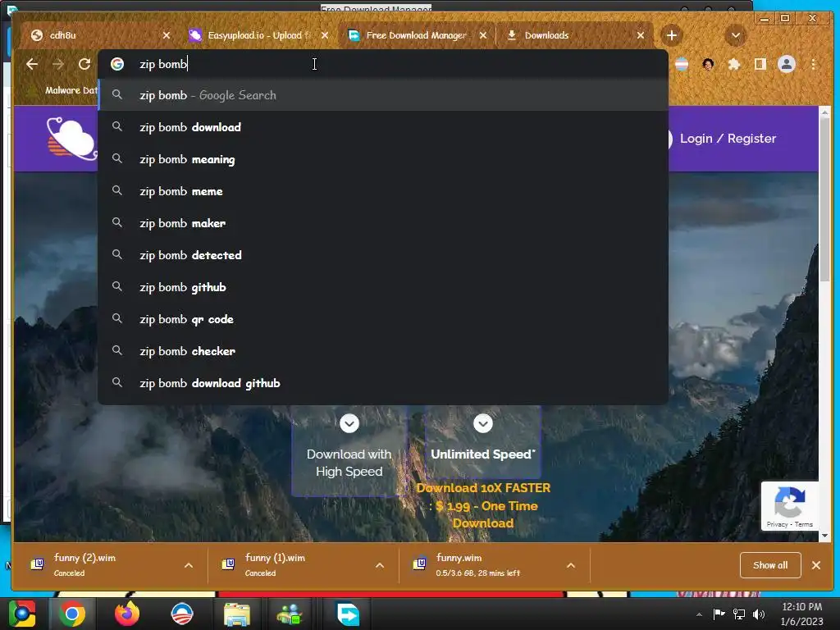Click the Chrome taskbar icon

[x=72, y=614]
